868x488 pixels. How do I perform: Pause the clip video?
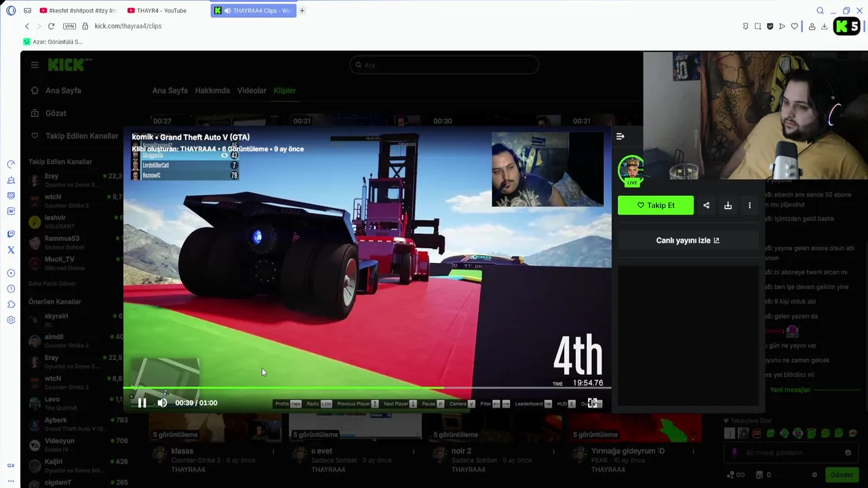[x=142, y=403]
